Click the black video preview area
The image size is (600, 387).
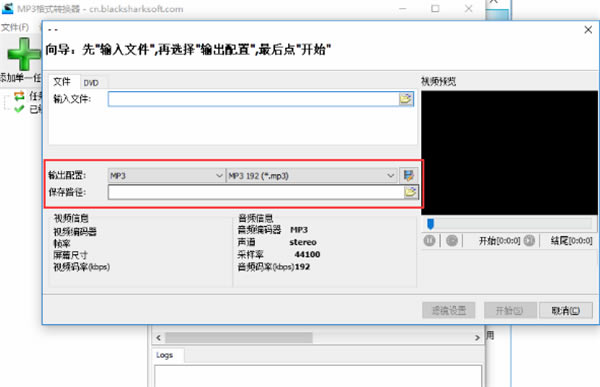(x=509, y=153)
